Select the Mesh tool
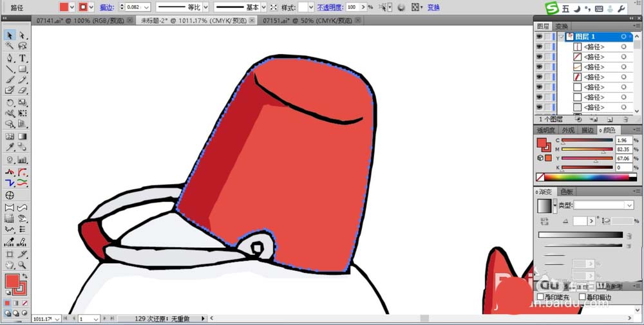The width and height of the screenshot is (644, 325). click(x=10, y=136)
